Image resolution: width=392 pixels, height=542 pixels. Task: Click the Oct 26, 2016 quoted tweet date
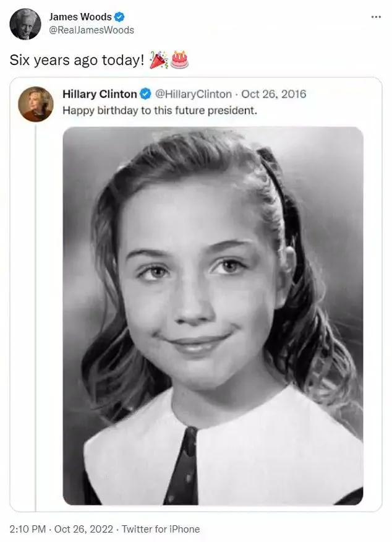point(273,94)
